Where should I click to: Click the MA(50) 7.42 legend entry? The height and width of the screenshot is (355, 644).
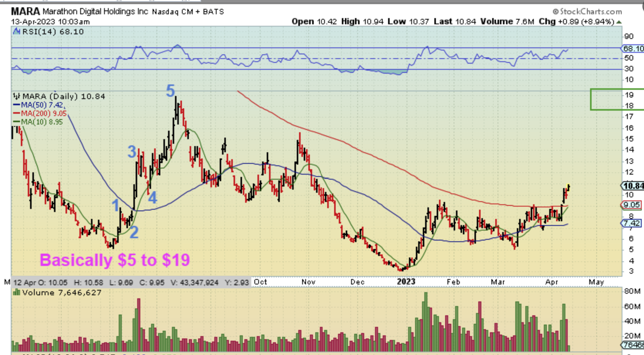click(x=42, y=105)
